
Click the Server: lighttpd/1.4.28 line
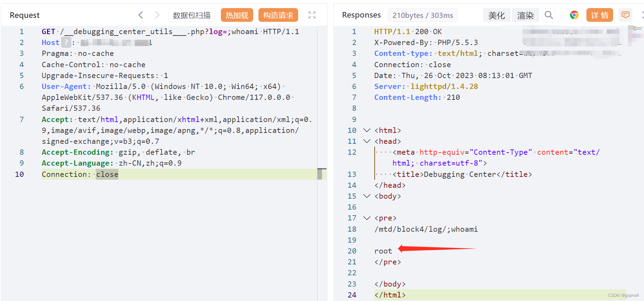click(x=426, y=87)
